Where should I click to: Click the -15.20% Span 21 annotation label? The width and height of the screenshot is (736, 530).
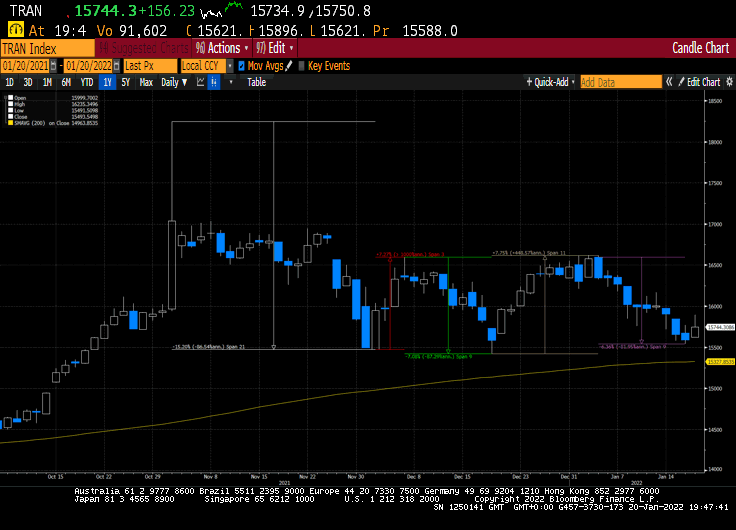pyautogui.click(x=208, y=347)
